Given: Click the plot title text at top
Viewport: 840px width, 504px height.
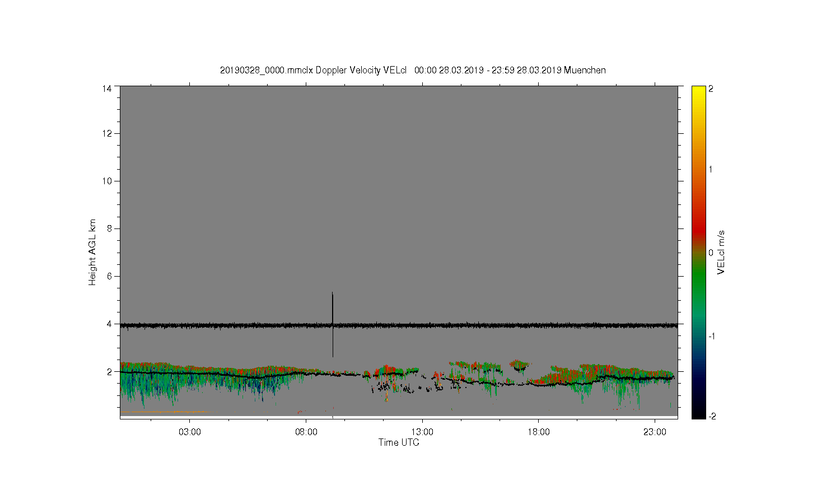Looking at the screenshot, I should point(413,70).
